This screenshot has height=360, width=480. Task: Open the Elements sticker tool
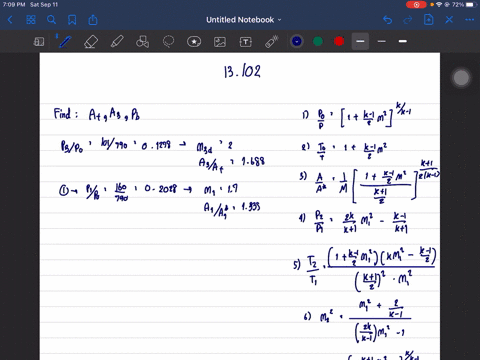(194, 42)
